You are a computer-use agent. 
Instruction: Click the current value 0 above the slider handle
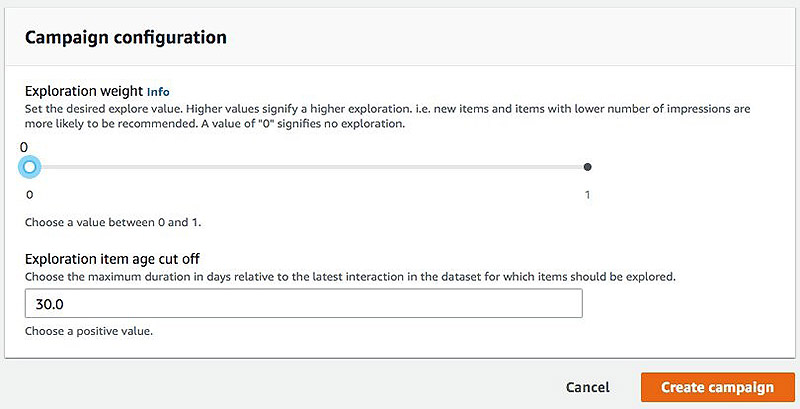[24, 148]
